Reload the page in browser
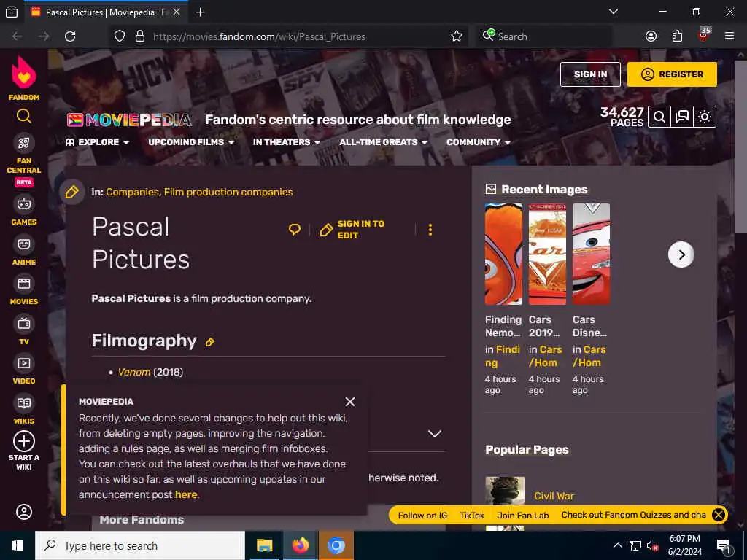The height and width of the screenshot is (560, 747). tap(70, 36)
